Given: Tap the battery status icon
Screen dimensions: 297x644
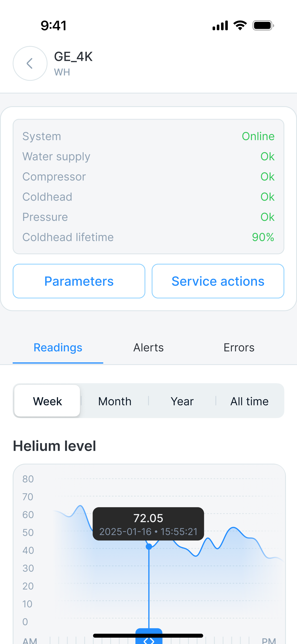Looking at the screenshot, I should click(263, 26).
